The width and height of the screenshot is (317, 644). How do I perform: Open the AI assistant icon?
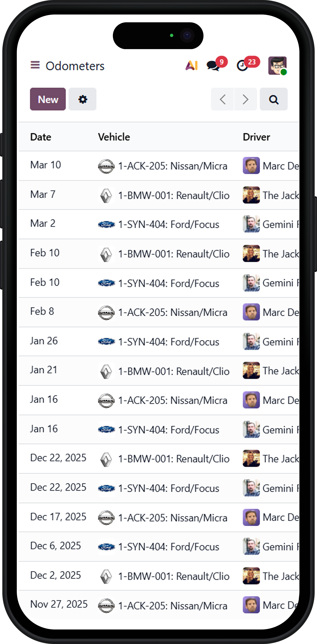tap(191, 65)
